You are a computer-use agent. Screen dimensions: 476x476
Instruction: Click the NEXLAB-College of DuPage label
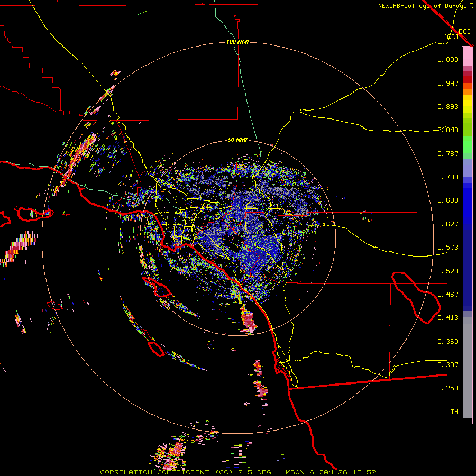tap(422, 6)
